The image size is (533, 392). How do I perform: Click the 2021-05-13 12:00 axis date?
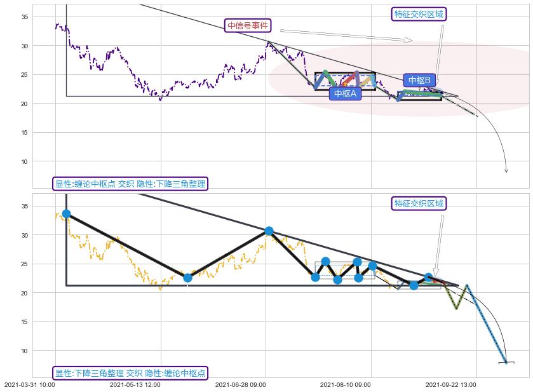pyautogui.click(x=135, y=384)
